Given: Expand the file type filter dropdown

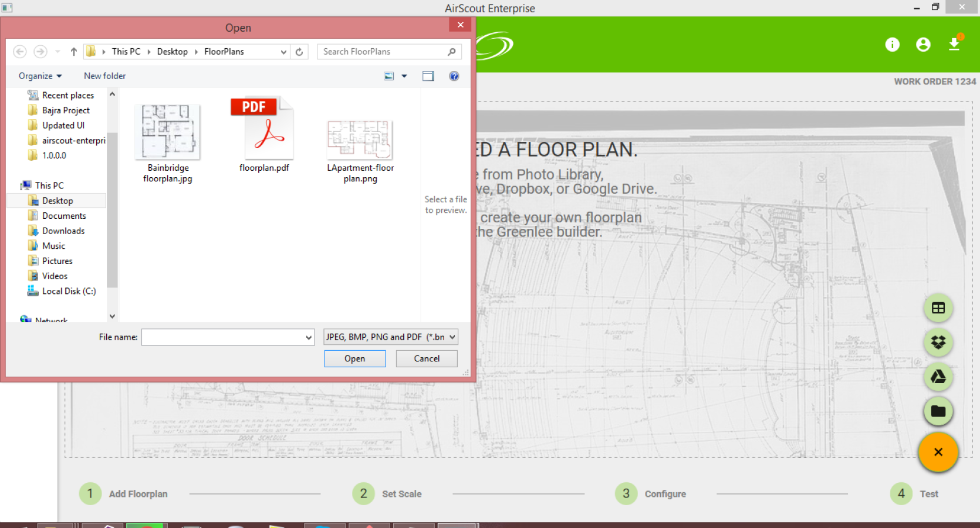Looking at the screenshot, I should [x=390, y=337].
